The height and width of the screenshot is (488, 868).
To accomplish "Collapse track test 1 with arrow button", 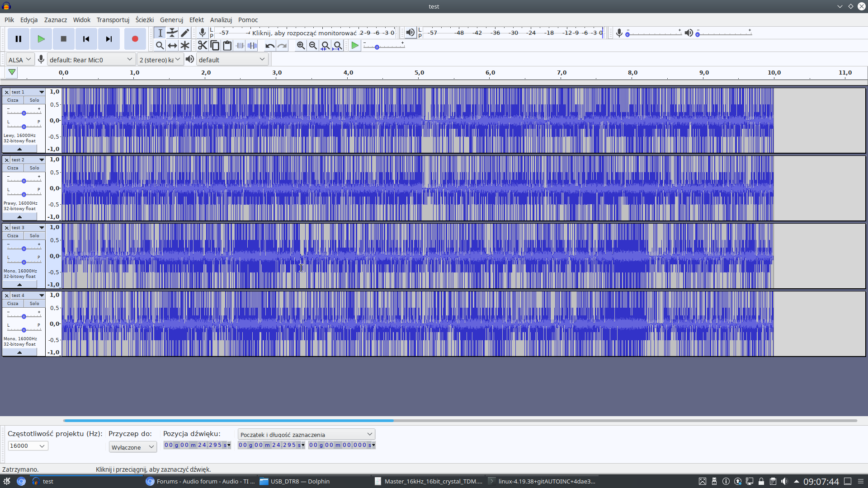I will point(19,149).
